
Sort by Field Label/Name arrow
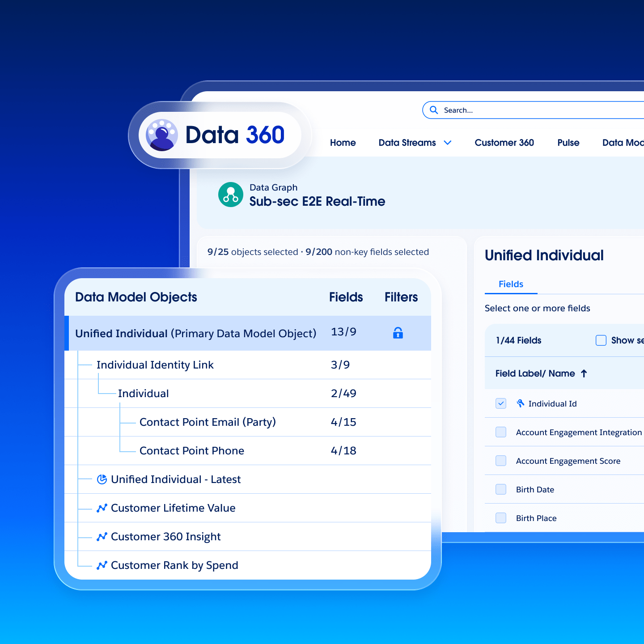[x=584, y=373]
